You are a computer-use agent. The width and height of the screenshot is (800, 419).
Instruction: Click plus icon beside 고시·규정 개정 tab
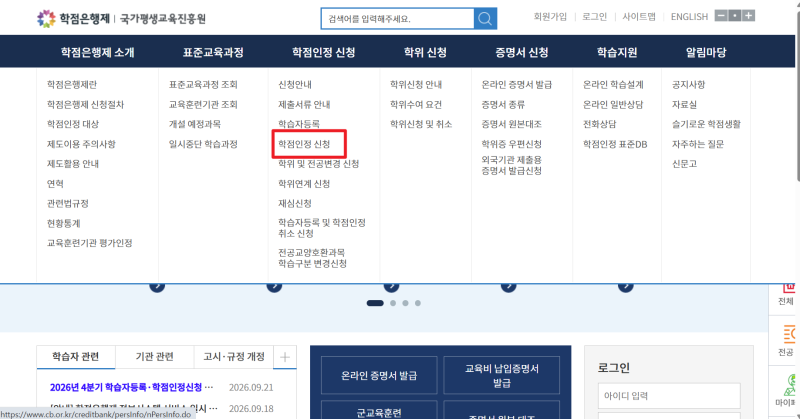(285, 357)
